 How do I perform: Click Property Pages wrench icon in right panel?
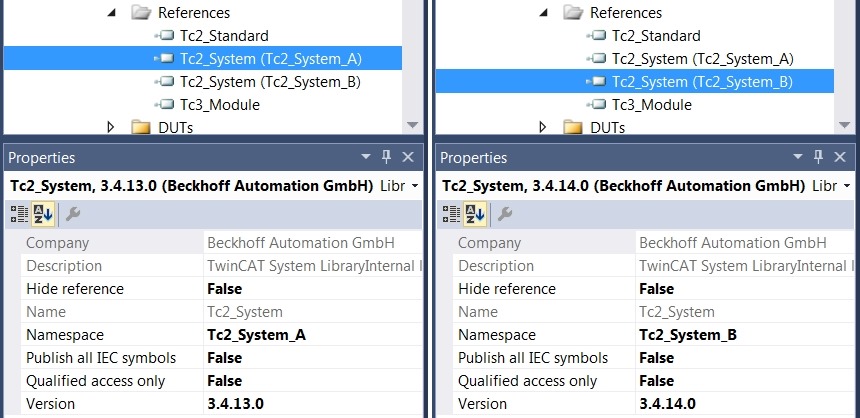coord(505,214)
